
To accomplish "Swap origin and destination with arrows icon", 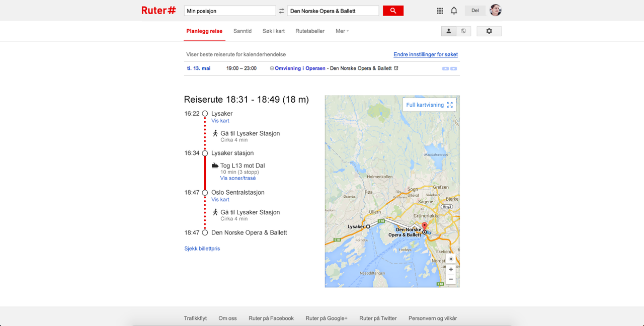I will [x=282, y=11].
